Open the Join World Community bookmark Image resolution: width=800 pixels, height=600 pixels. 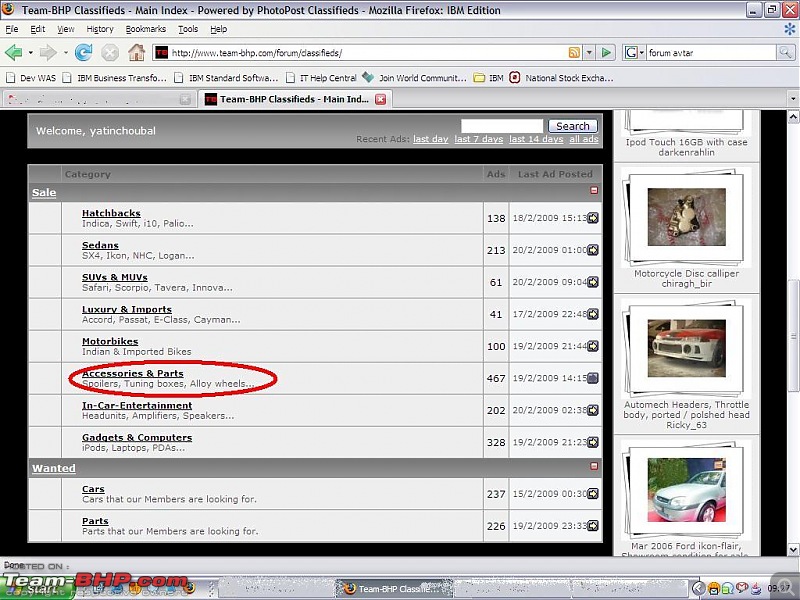[x=414, y=78]
